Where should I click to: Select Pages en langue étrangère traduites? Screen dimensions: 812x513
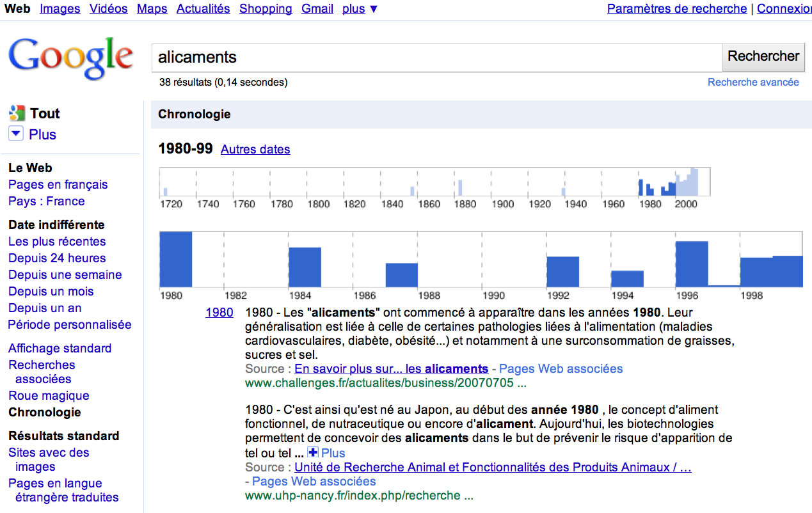point(64,491)
